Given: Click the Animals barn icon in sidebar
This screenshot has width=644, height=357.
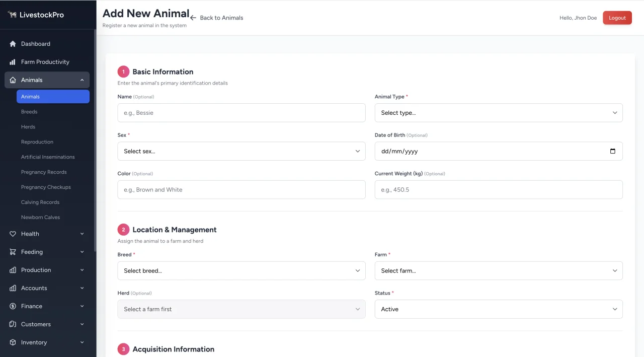Looking at the screenshot, I should (13, 80).
